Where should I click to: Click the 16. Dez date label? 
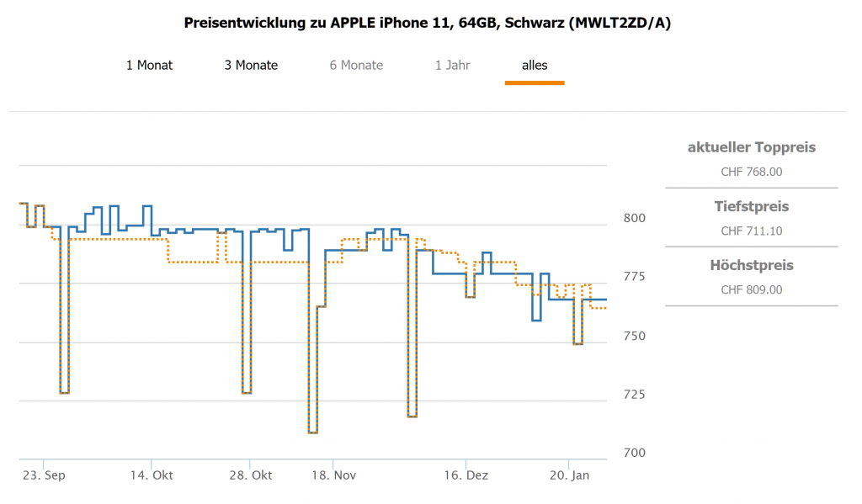tap(466, 475)
